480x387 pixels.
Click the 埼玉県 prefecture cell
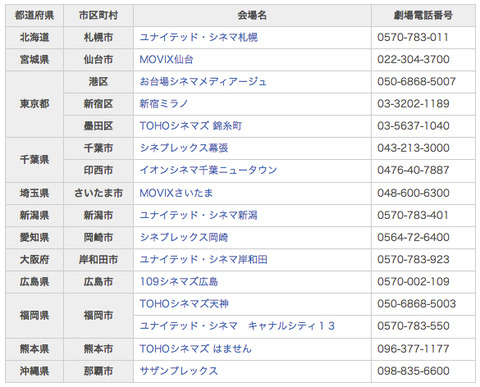point(34,193)
